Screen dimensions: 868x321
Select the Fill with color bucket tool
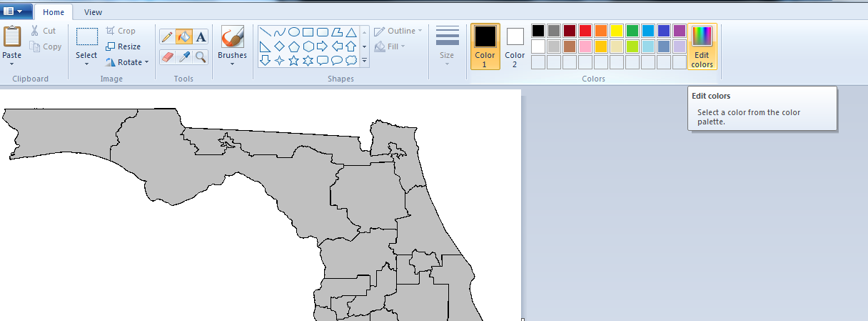coord(183,37)
